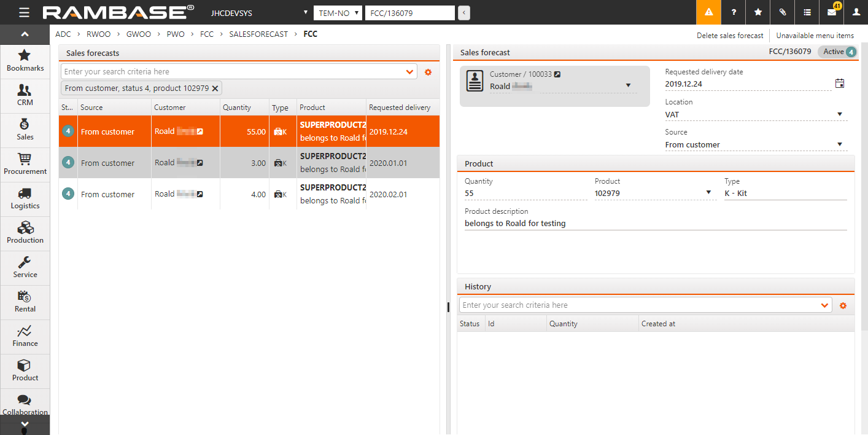Expand sidebar further with the down chevron
Screen dimensions: 868x435
point(25,424)
